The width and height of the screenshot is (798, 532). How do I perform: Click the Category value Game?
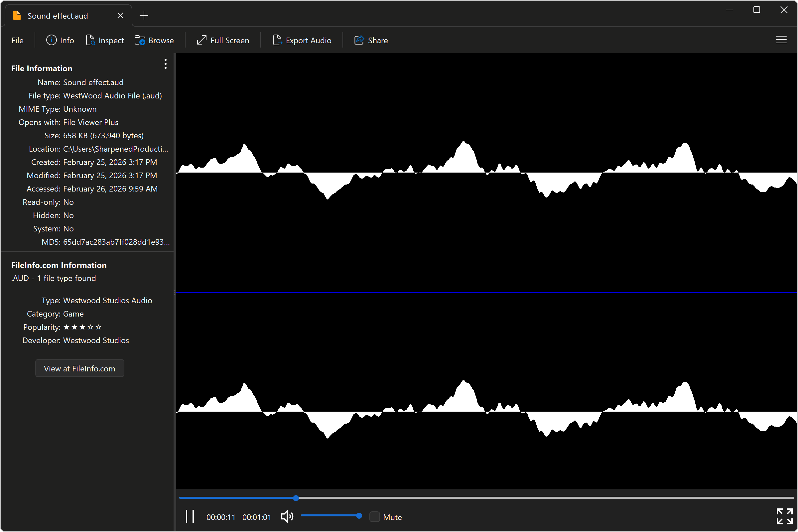[x=73, y=314]
